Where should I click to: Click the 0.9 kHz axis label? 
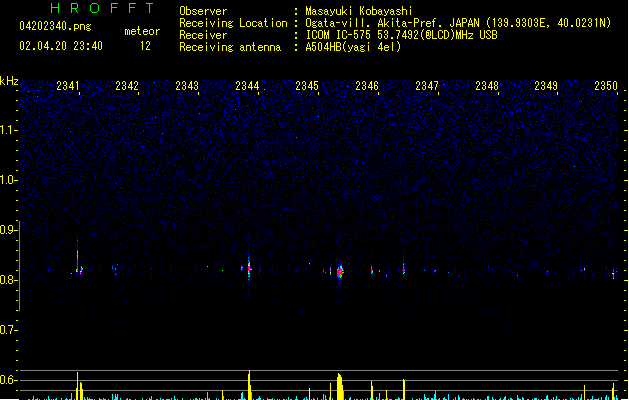pos(8,230)
